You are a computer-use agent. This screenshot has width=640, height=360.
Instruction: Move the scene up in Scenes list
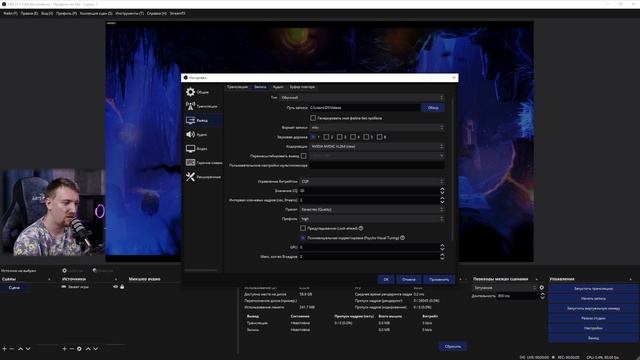pos(20,349)
